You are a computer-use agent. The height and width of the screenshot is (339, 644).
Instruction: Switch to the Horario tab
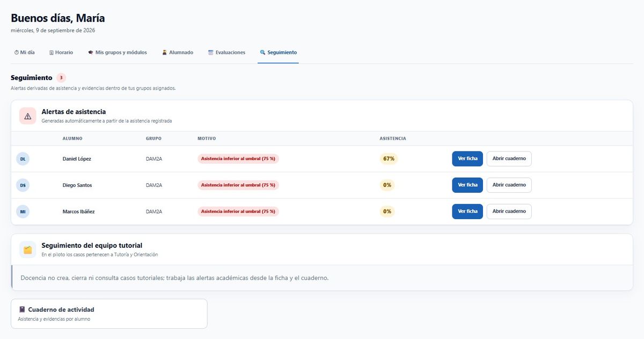(61, 53)
